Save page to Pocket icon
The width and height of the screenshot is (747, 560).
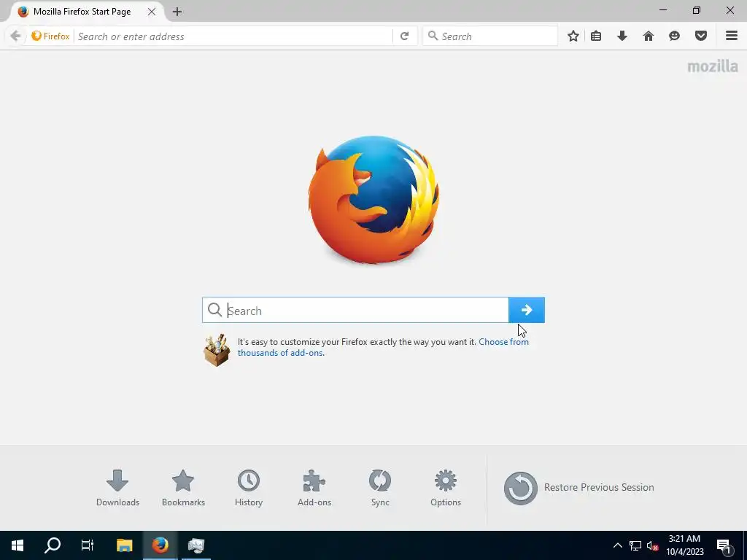pyautogui.click(x=701, y=36)
